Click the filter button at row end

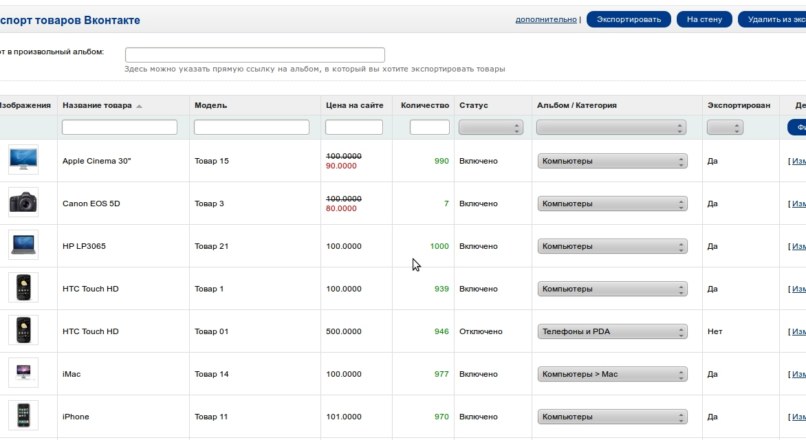click(797, 127)
